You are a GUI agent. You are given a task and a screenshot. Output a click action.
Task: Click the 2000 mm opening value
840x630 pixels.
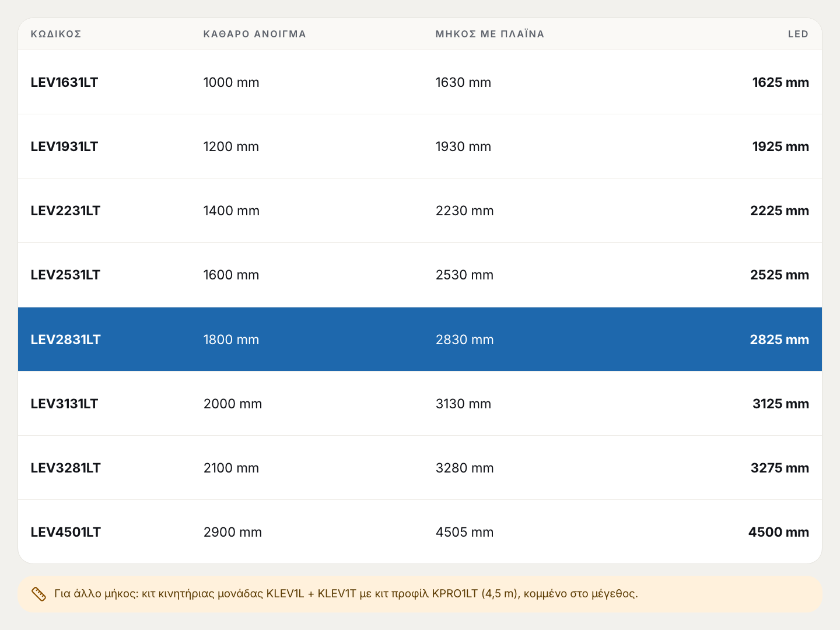[232, 404]
